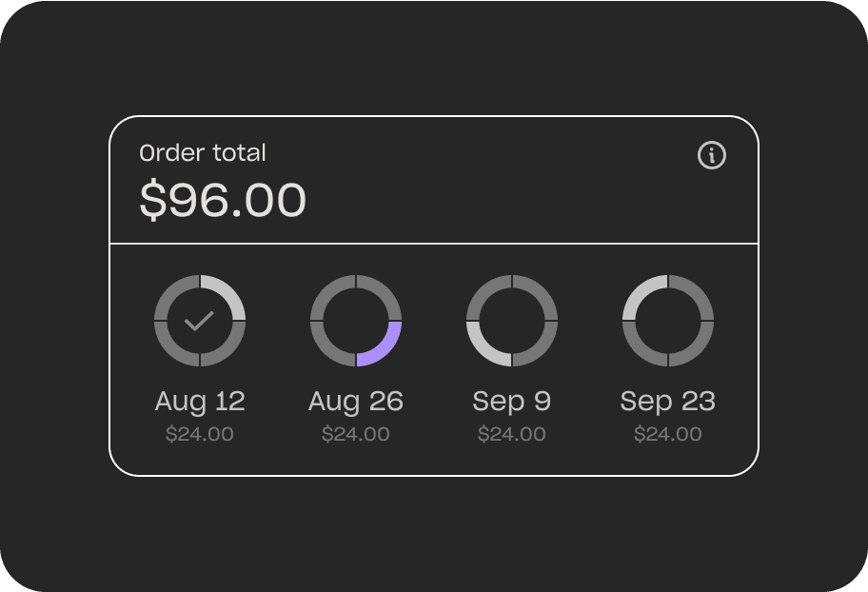Screen dimensions: 868x592
Task: Select the Aug 12 progress ring
Action: (200, 321)
